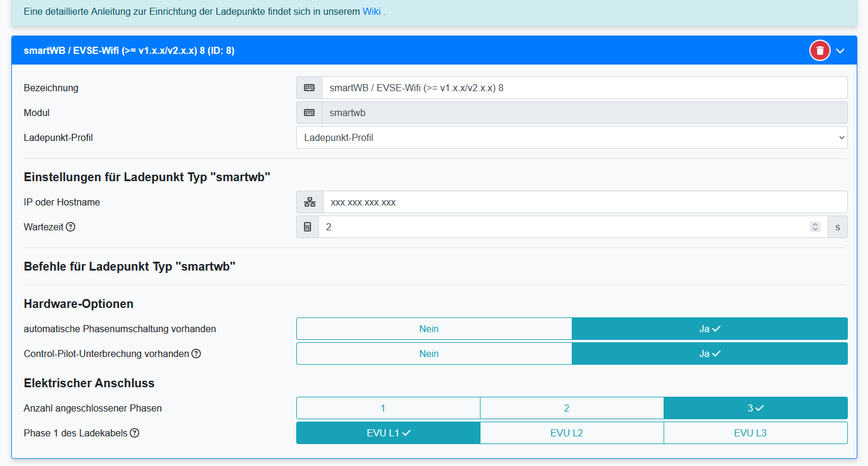
Task: Click network icon beside IP oder Hostname
Action: (310, 202)
